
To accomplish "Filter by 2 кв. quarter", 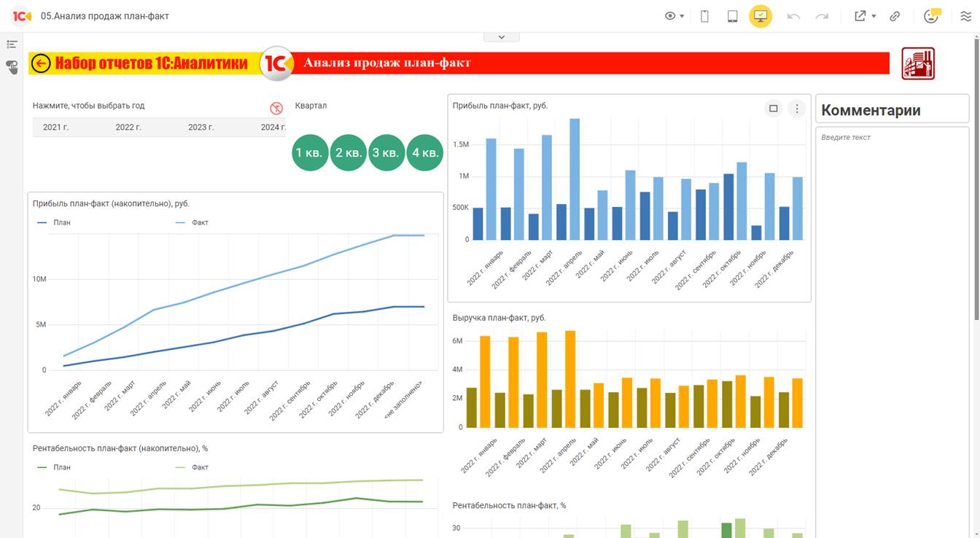I will [x=348, y=153].
